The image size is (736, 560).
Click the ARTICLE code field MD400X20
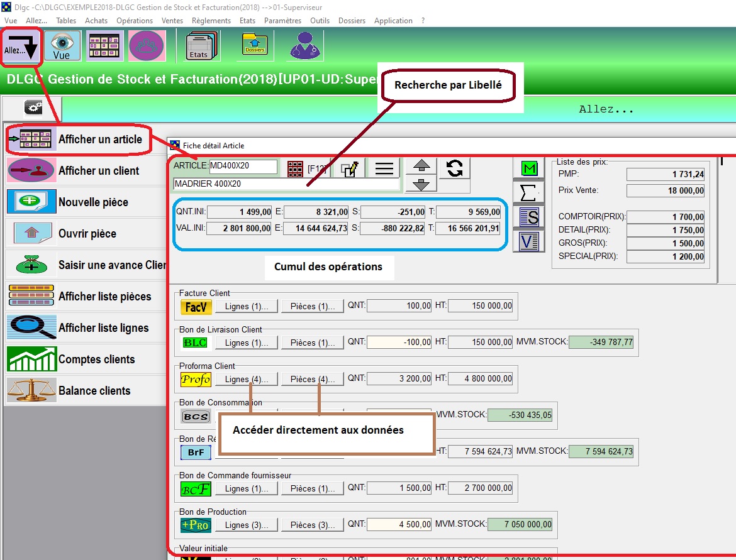[243, 166]
